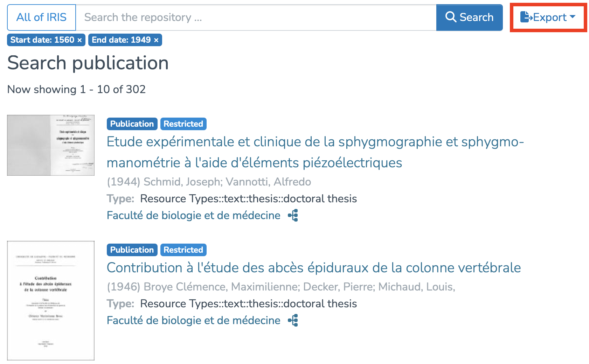Click the org-tree icon beside second Faculté link
Screen dimensions: 589x364
293,321
